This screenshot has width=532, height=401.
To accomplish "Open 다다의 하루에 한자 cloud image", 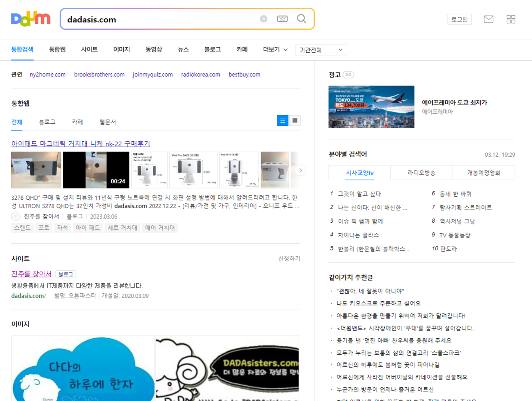I will pos(83,368).
